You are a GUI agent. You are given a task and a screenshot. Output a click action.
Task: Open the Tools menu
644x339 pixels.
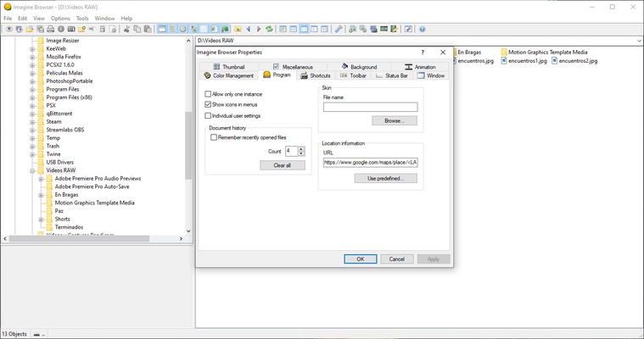coord(82,18)
